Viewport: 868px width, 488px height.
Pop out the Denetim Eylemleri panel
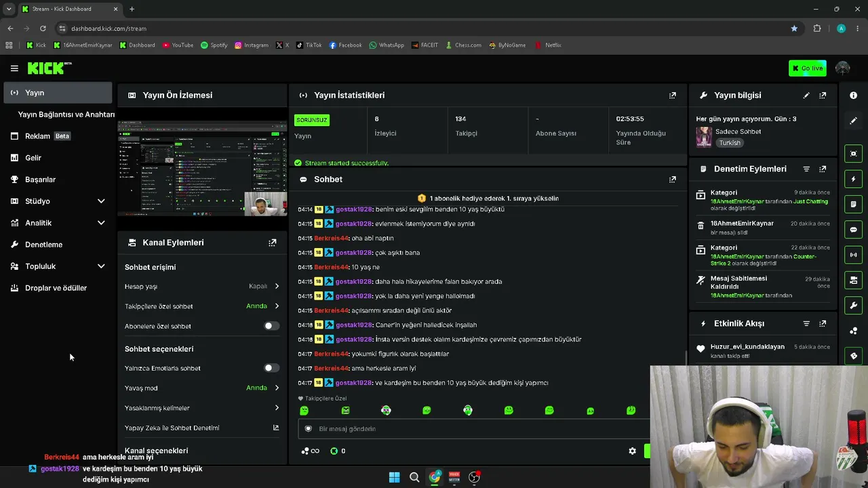click(823, 169)
